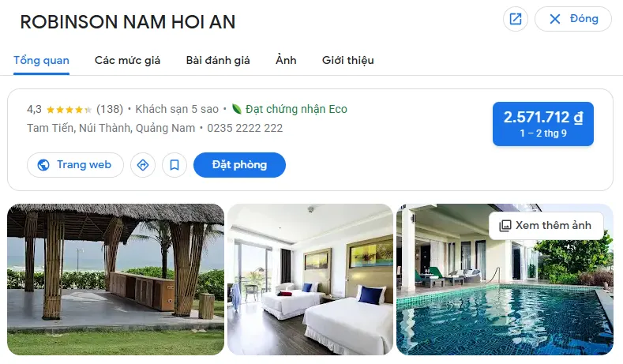Open the Đạt chứng nhận Eco link

click(x=296, y=109)
